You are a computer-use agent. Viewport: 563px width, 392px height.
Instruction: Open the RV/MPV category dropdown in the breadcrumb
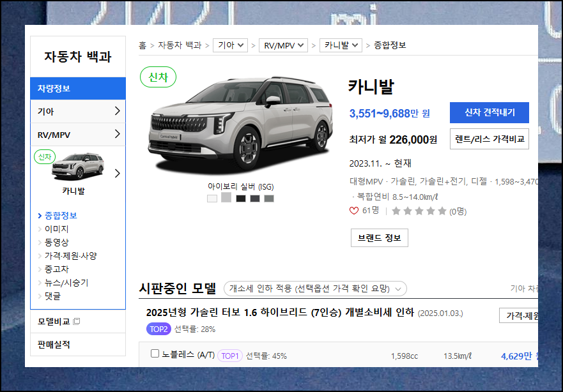283,45
